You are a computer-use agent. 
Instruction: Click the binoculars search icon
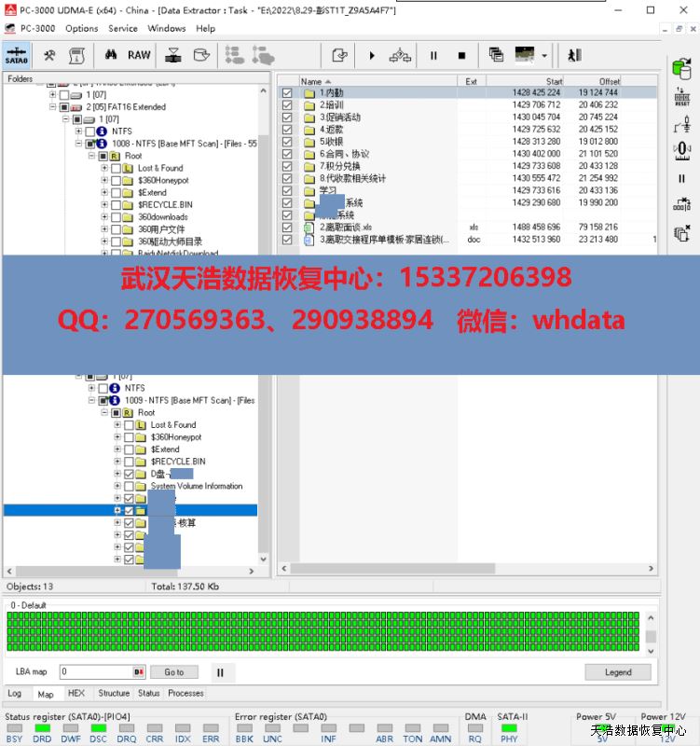click(x=104, y=56)
